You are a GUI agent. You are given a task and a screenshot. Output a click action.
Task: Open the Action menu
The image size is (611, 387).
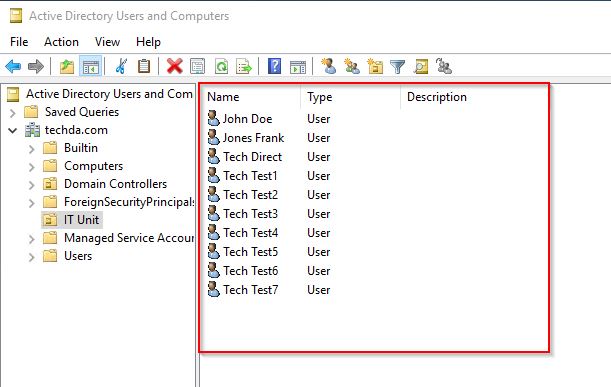pyautogui.click(x=61, y=42)
